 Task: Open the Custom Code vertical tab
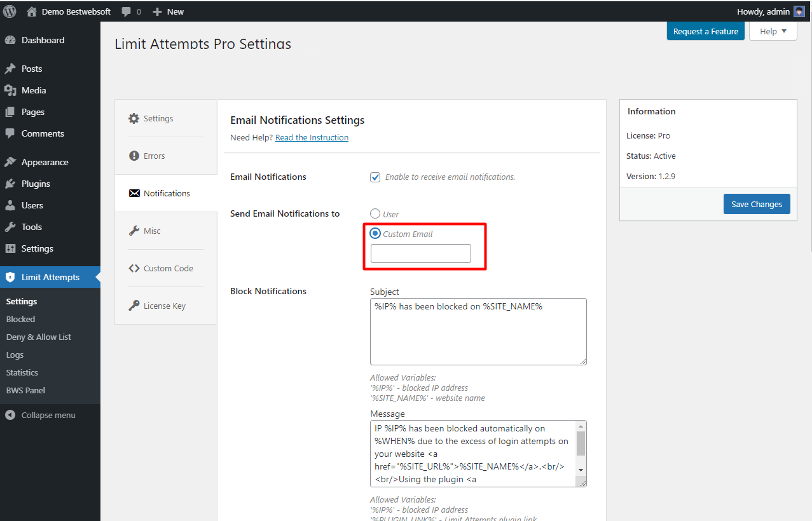pyautogui.click(x=166, y=268)
